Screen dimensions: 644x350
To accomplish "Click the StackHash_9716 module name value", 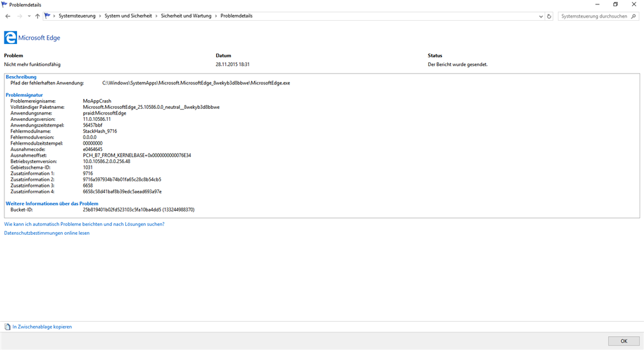I will [100, 131].
